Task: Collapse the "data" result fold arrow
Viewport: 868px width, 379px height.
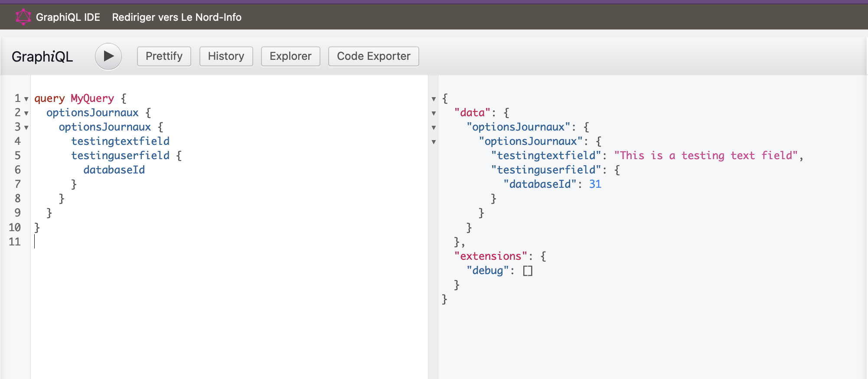Action: point(434,114)
